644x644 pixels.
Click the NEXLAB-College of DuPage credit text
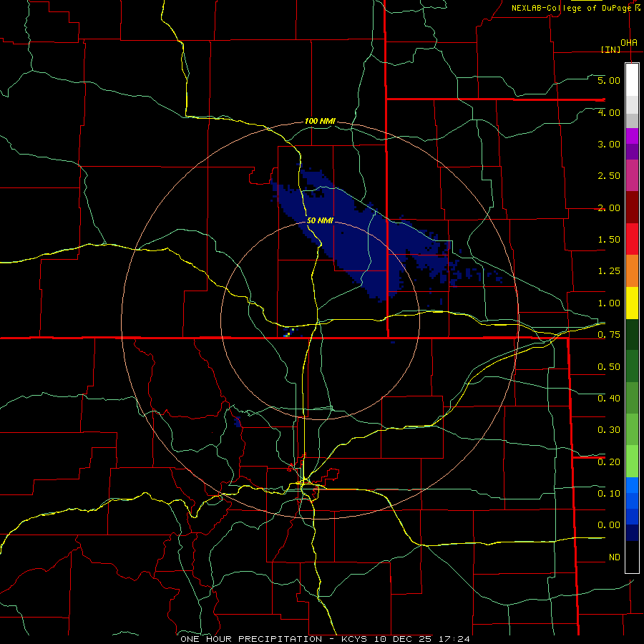coord(572,8)
